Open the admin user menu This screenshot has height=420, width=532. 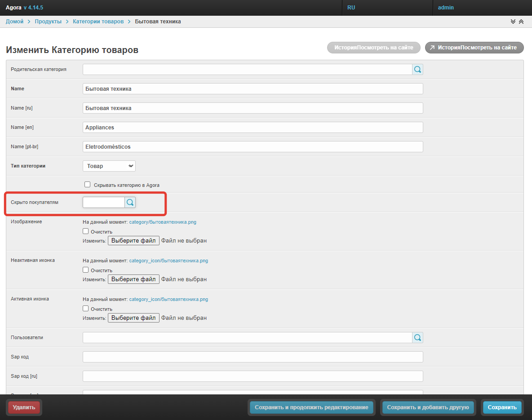coord(446,8)
